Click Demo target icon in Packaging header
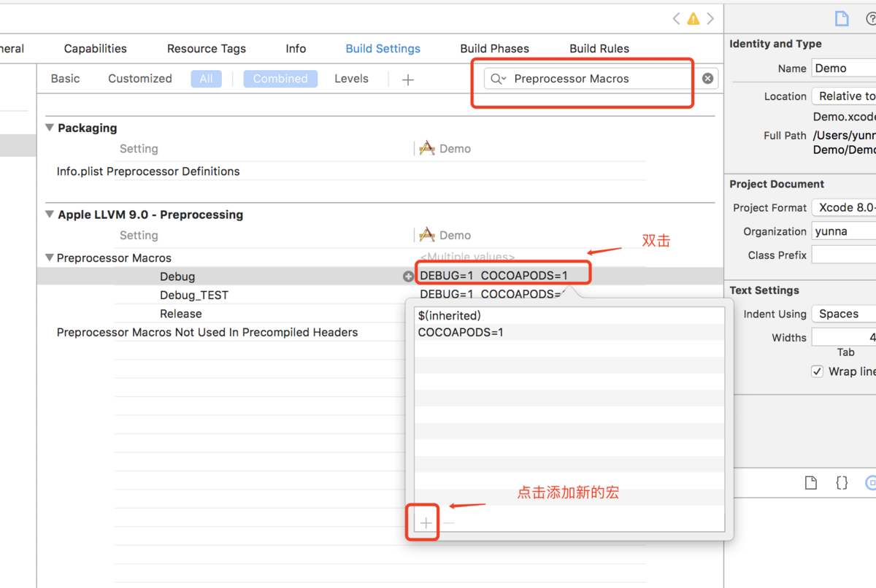 click(427, 149)
